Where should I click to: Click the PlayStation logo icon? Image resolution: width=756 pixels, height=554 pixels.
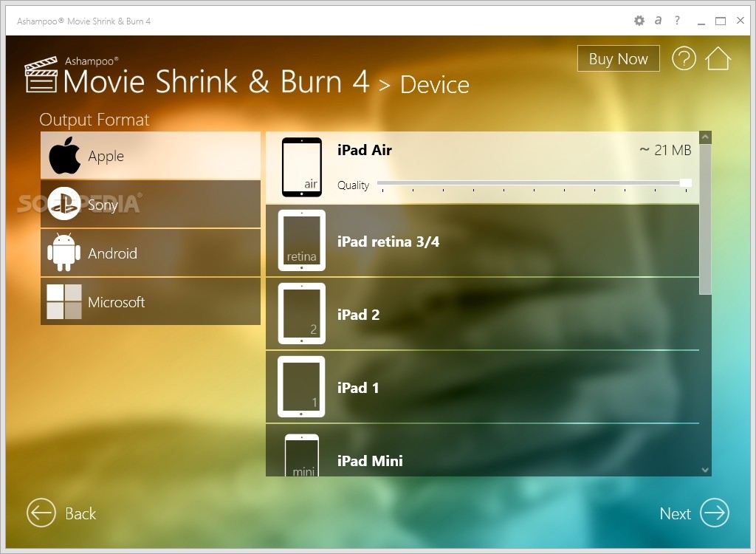click(x=64, y=204)
